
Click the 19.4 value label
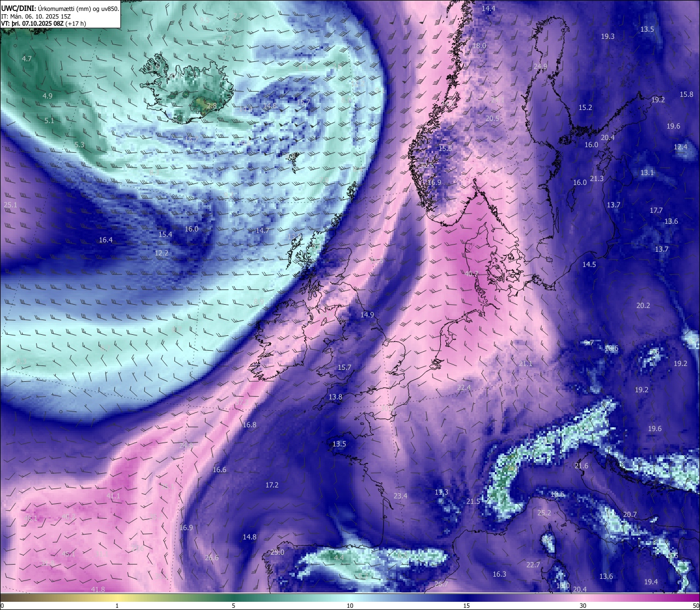click(x=651, y=582)
